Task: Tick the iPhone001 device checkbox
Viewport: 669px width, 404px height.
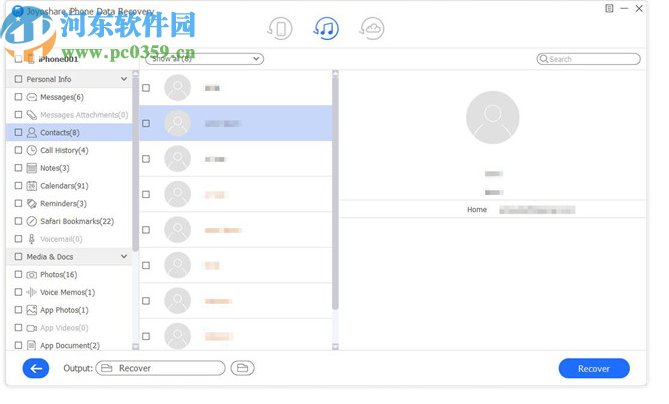Action: 18,59
